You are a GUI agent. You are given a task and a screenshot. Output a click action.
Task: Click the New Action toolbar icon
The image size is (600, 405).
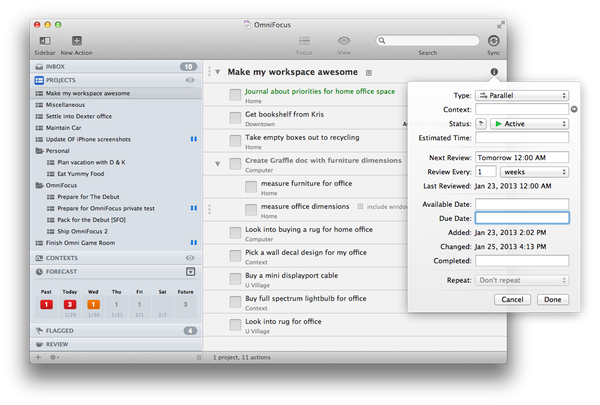[x=77, y=41]
